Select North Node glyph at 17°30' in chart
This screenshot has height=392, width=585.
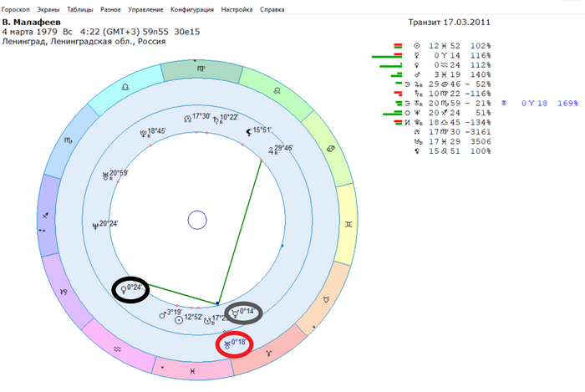[187, 119]
